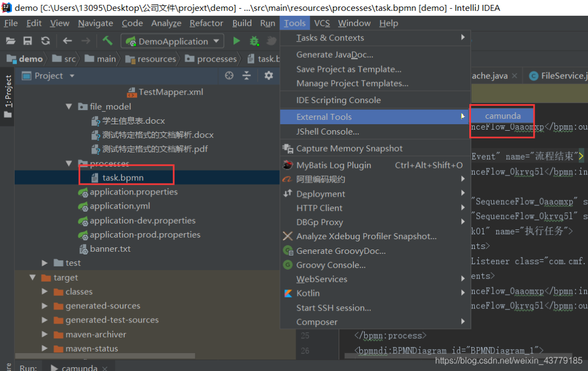The width and height of the screenshot is (588, 371).
Task: Collapse the file_model folder
Action: click(x=69, y=107)
